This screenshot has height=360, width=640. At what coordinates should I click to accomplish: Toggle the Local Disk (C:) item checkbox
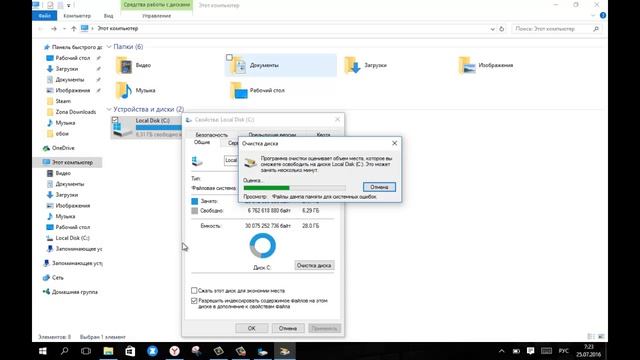click(x=115, y=120)
